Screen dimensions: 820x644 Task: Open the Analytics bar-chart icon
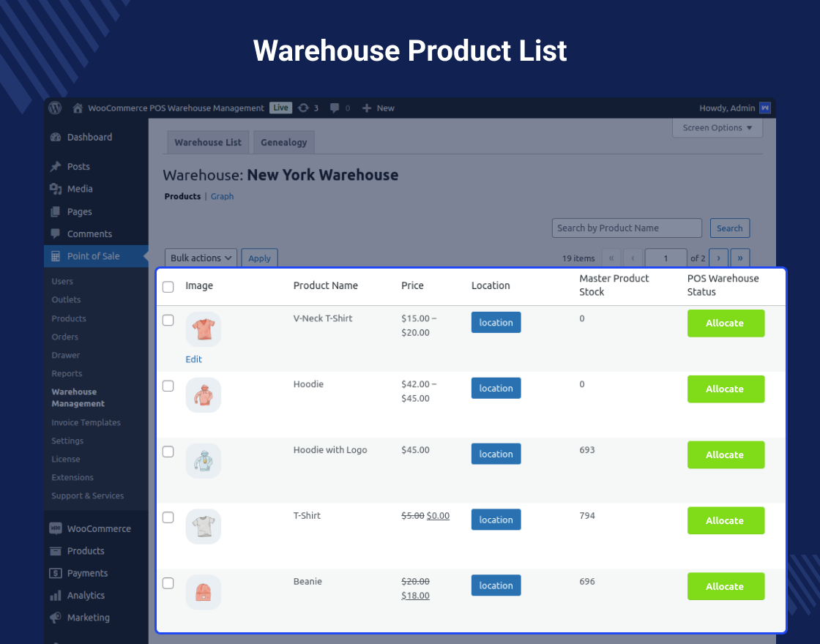pyautogui.click(x=56, y=595)
